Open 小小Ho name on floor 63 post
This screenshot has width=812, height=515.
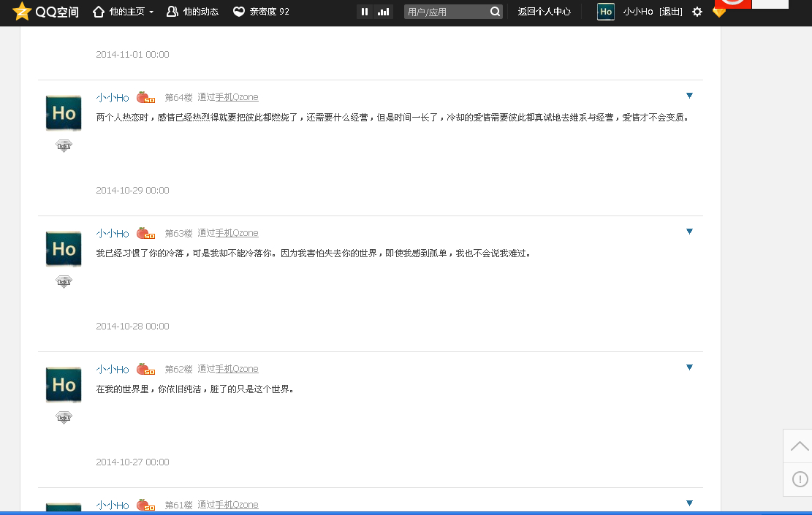(x=113, y=234)
